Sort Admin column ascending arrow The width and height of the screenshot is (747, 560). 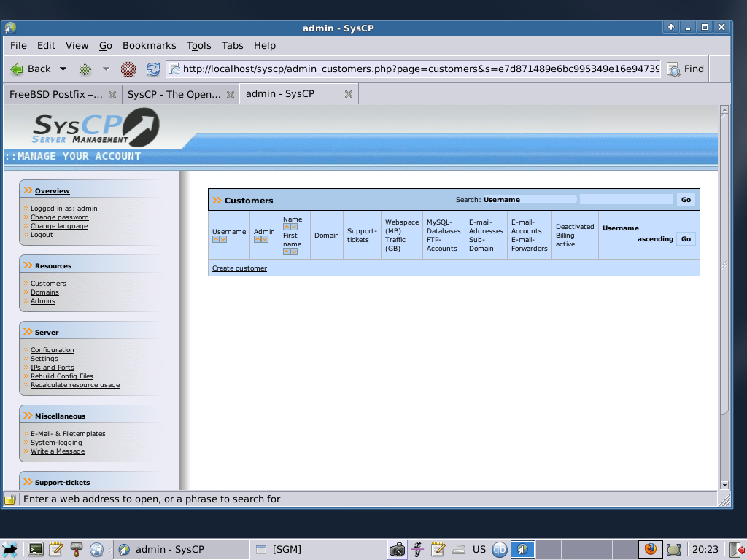(258, 239)
